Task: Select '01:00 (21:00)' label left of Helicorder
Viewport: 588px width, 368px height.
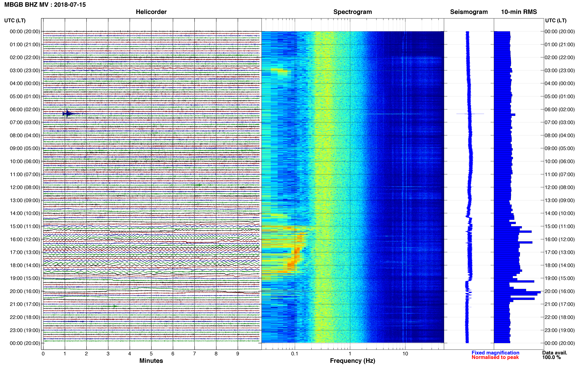Action: pyautogui.click(x=25, y=45)
